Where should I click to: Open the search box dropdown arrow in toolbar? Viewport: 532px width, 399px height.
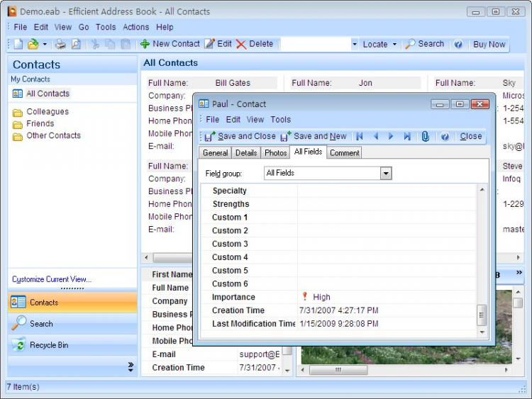tap(355, 44)
